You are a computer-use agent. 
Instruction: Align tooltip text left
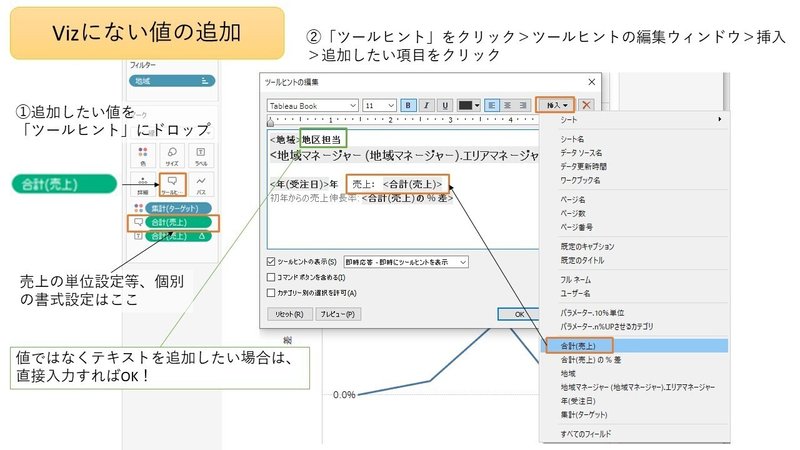(x=491, y=105)
